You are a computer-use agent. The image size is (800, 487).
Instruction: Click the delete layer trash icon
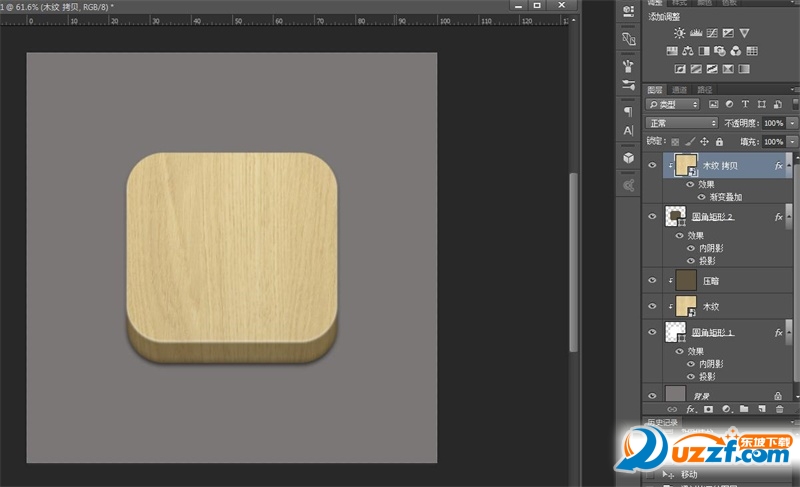click(x=779, y=409)
